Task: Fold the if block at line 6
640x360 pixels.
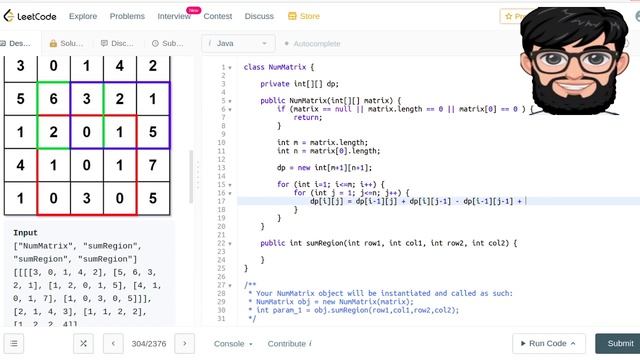Action: tap(230, 109)
